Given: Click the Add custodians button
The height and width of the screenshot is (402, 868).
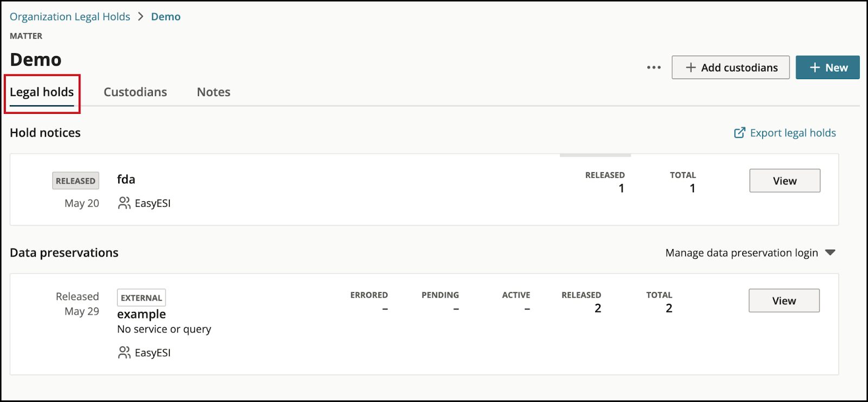Looking at the screenshot, I should pyautogui.click(x=730, y=68).
